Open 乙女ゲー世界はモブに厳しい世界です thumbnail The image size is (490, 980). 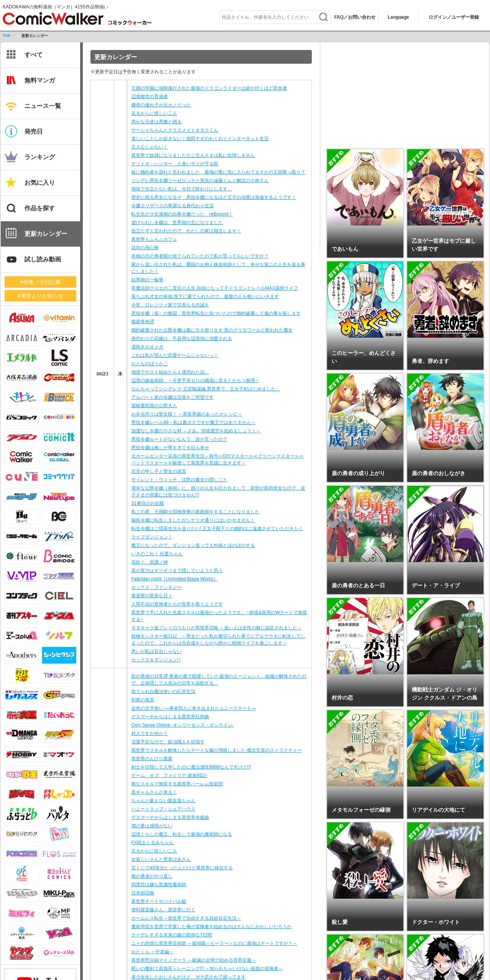click(x=445, y=203)
